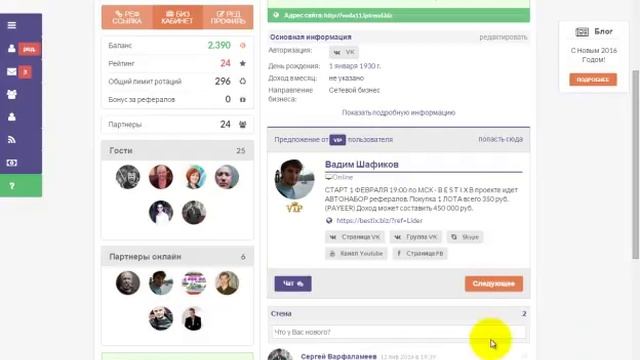Start chat with Чат button
Viewport: 640px width, 360px height.
[x=293, y=284]
